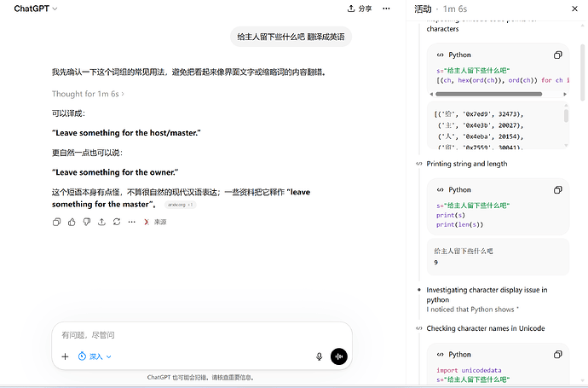Click the Python label of the first code block
588x388 pixels.
click(x=459, y=55)
